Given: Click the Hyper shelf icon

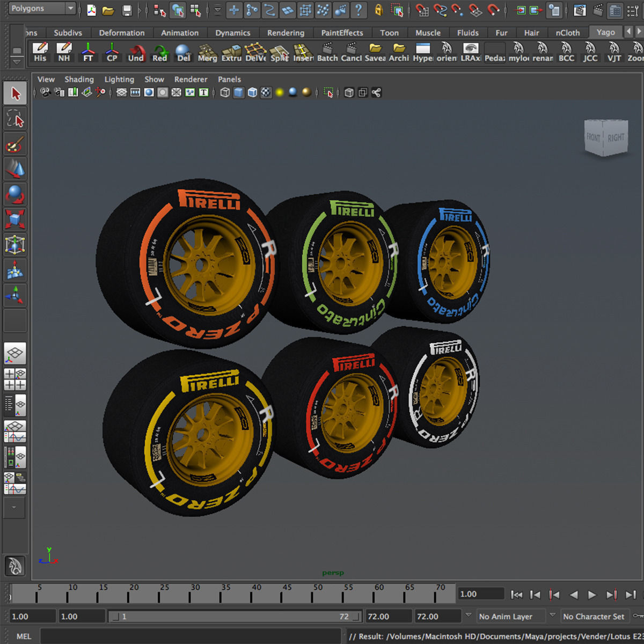Looking at the screenshot, I should pos(423,52).
